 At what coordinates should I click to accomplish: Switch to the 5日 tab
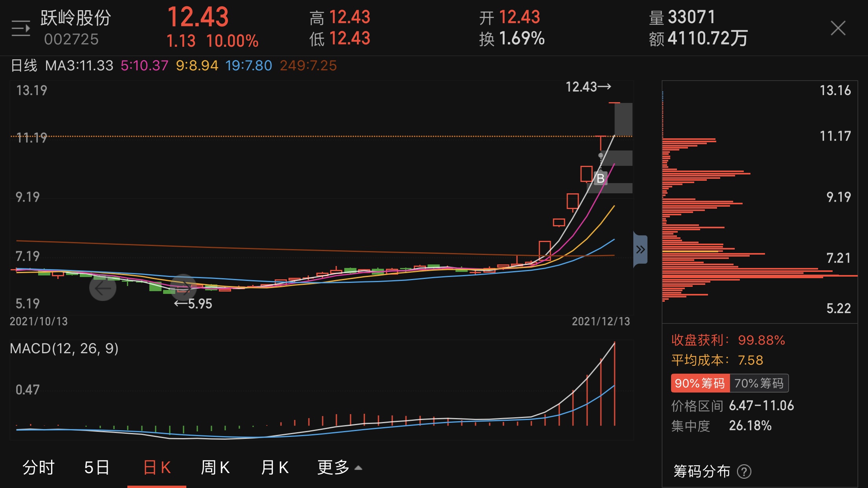(x=97, y=468)
